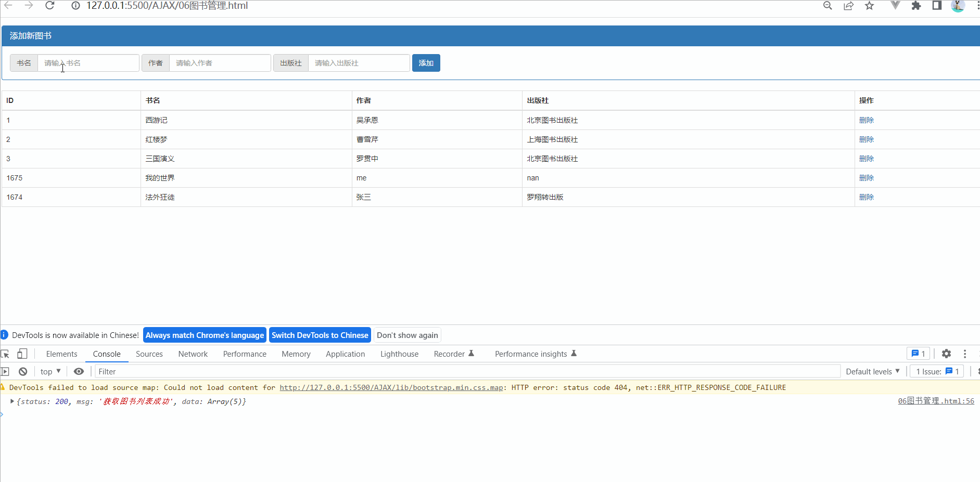The height and width of the screenshot is (482, 980).
Task: Expand the logged status object in console
Action: click(11, 401)
